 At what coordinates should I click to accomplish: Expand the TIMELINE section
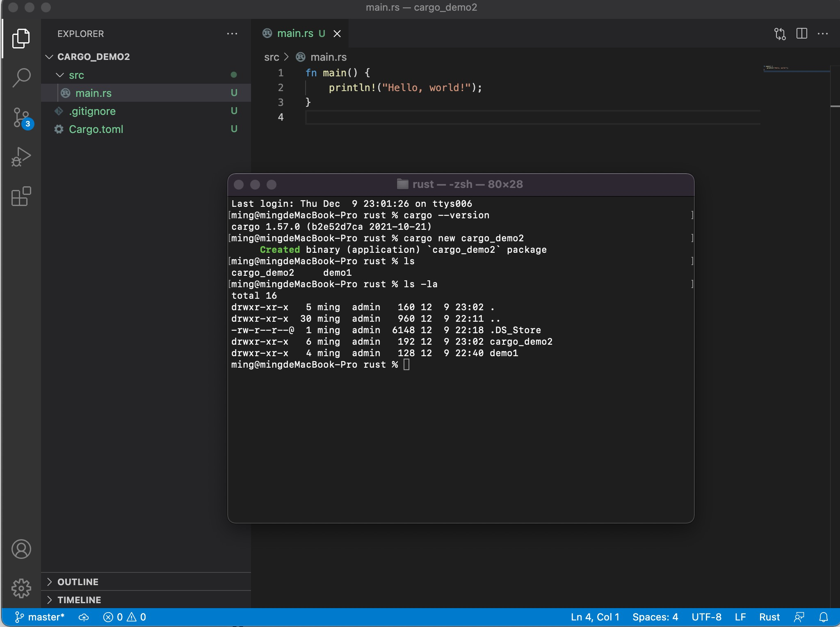tap(79, 600)
